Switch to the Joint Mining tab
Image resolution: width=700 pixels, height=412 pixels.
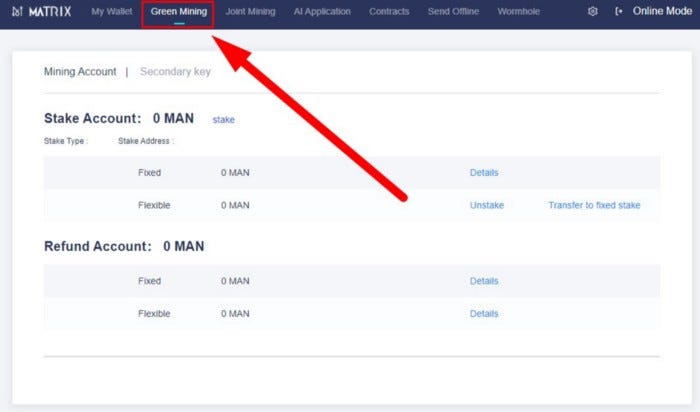point(250,12)
